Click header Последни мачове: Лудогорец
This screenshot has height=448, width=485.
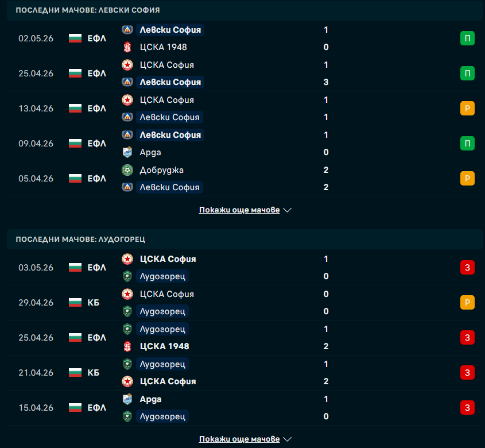pyautogui.click(x=80, y=239)
